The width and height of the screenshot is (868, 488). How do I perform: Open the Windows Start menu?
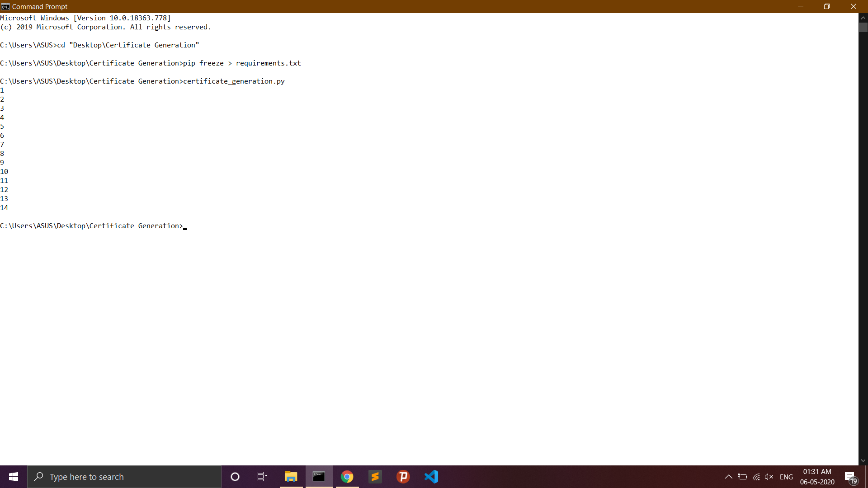pos(13,477)
